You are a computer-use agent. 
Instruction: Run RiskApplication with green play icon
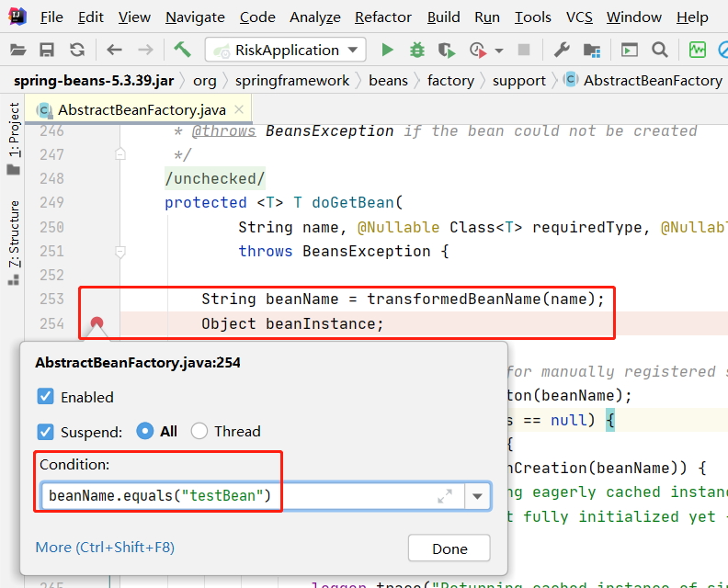pos(387,50)
